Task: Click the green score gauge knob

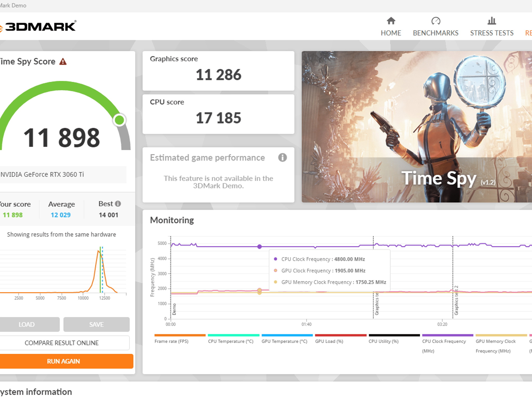Action: pyautogui.click(x=119, y=120)
